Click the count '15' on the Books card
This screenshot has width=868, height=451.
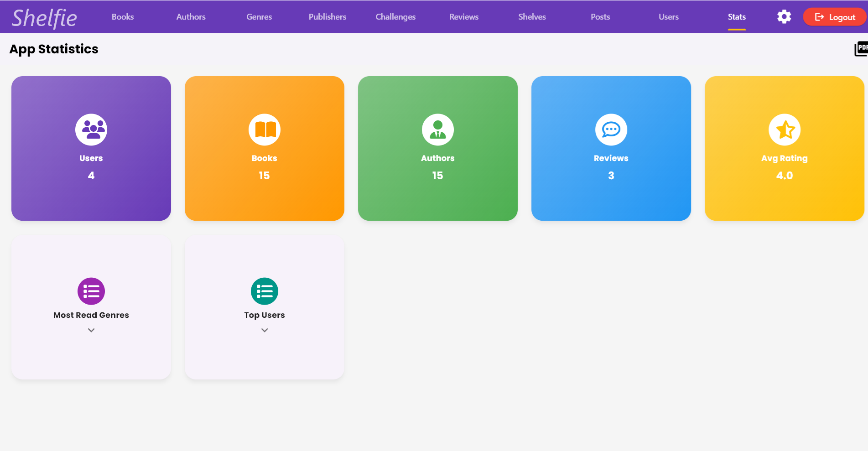click(x=265, y=176)
